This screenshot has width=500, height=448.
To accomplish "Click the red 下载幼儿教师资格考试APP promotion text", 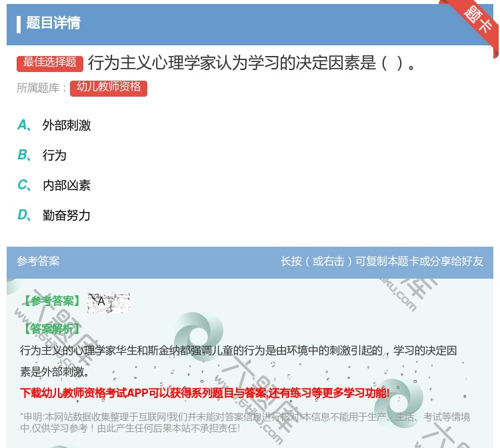I will click(205, 393).
